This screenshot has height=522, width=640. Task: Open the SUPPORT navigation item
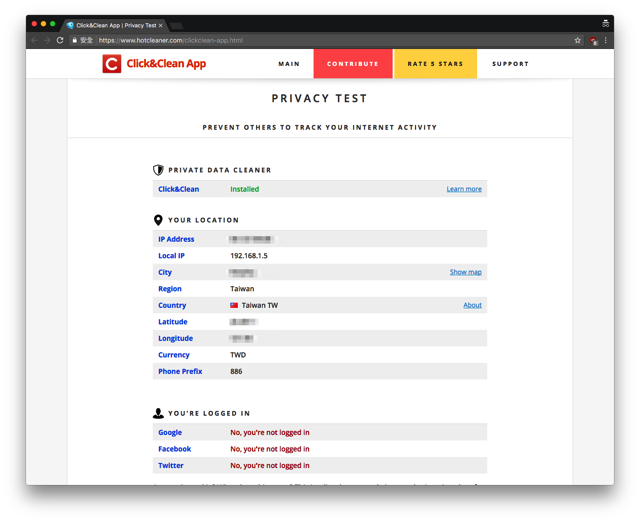(510, 64)
